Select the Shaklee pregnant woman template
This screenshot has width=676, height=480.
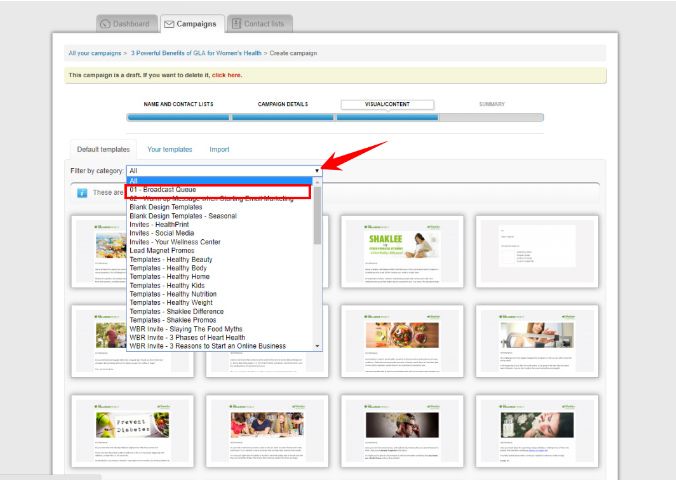pos(402,251)
